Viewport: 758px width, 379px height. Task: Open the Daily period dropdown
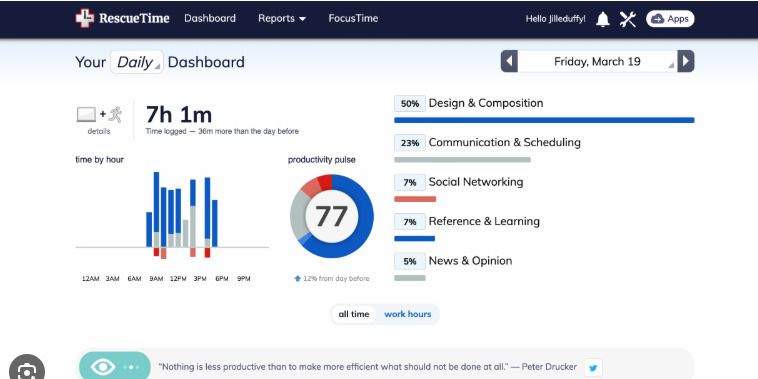coord(137,62)
